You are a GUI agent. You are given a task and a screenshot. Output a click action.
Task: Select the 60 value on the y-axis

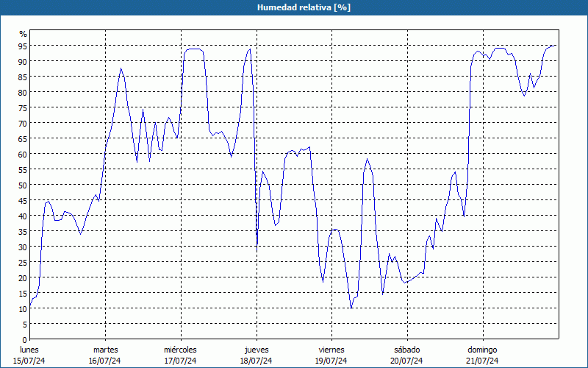click(23, 154)
